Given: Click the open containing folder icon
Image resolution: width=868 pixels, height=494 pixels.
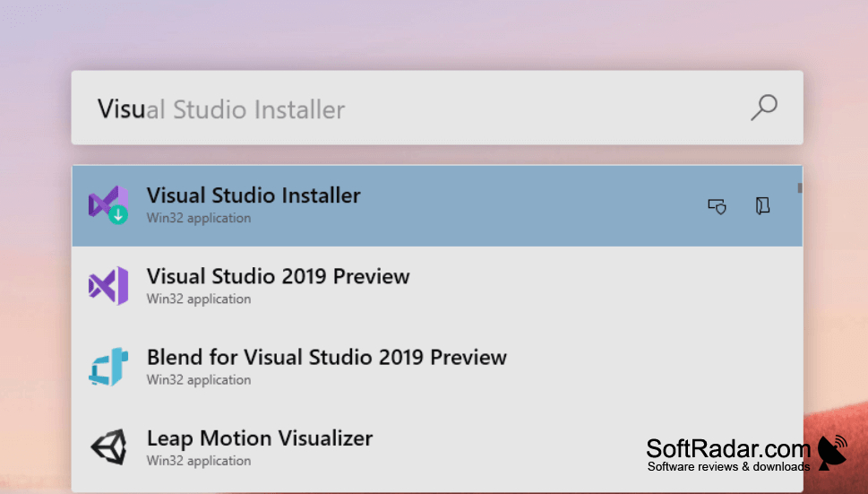Looking at the screenshot, I should [763, 205].
